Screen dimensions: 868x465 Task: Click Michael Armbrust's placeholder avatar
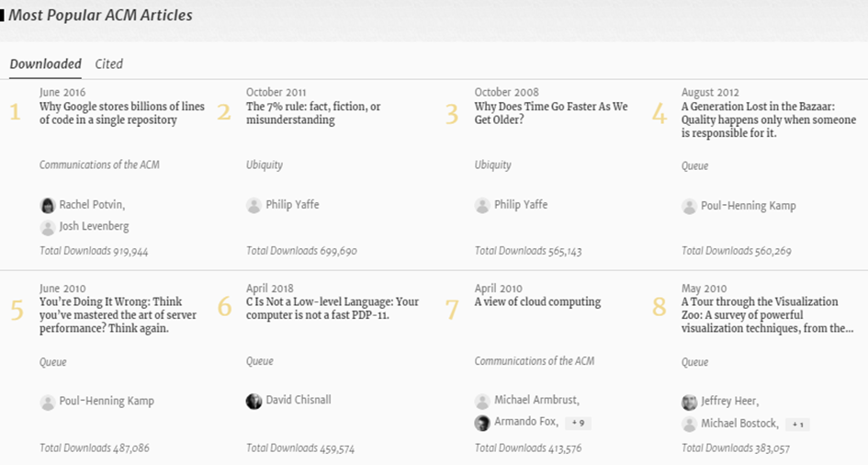(482, 401)
